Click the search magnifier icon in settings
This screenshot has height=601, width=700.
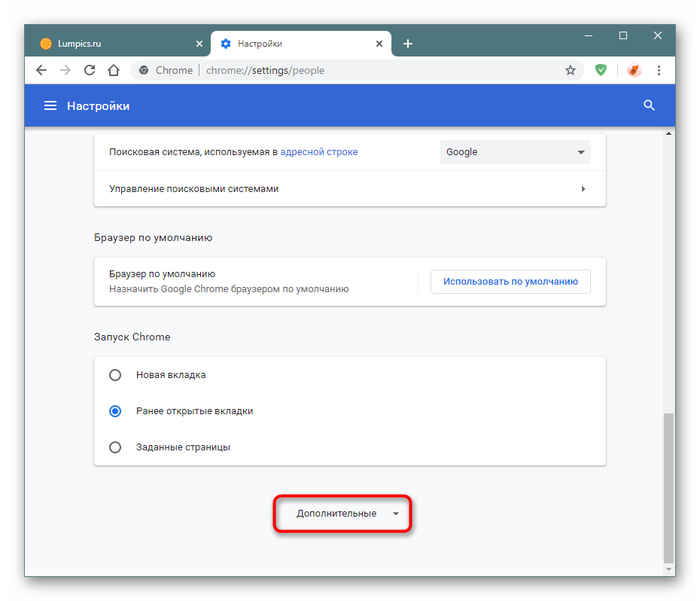pos(649,106)
